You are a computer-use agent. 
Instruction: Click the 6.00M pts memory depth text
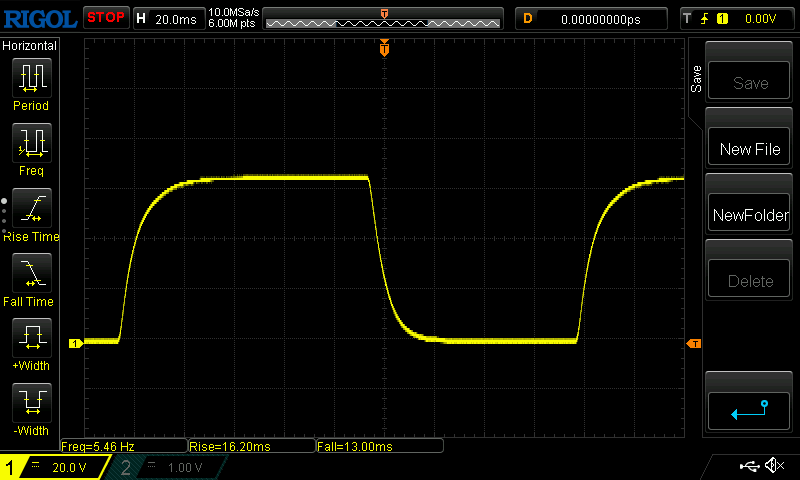[x=232, y=23]
